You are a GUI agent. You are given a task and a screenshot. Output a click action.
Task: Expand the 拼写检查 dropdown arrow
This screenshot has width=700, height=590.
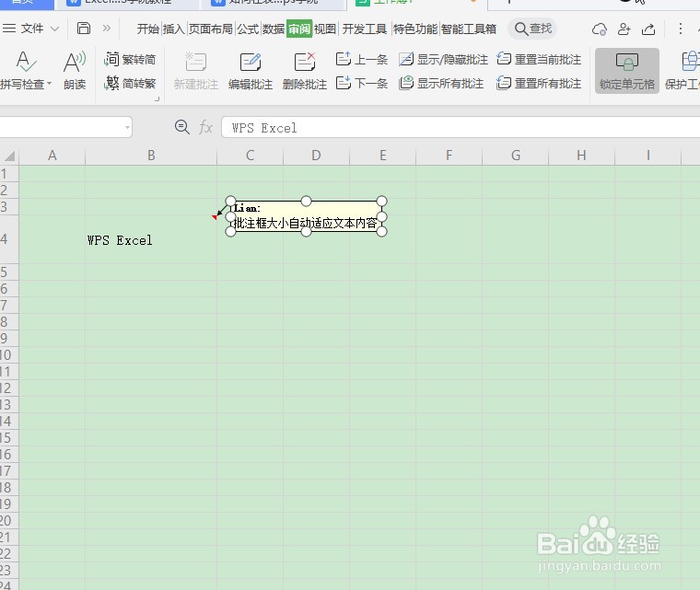tap(49, 84)
